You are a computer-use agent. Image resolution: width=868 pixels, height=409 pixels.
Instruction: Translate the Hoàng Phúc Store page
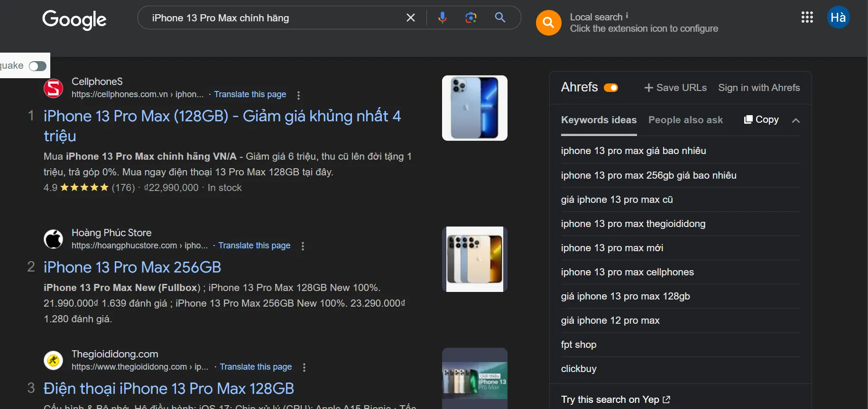254,245
